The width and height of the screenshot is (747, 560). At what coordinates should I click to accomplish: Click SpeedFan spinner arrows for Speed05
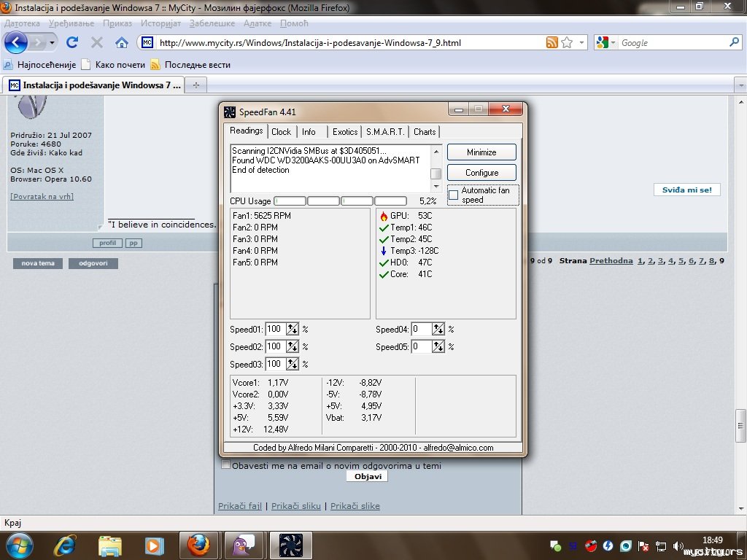[438, 346]
